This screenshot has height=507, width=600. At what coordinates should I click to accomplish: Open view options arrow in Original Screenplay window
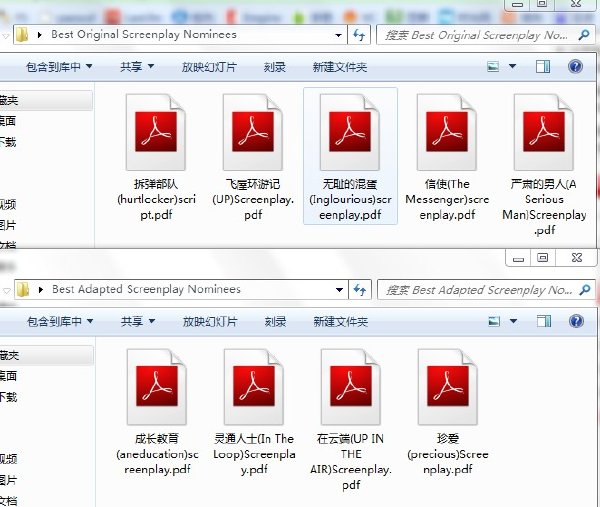point(512,67)
